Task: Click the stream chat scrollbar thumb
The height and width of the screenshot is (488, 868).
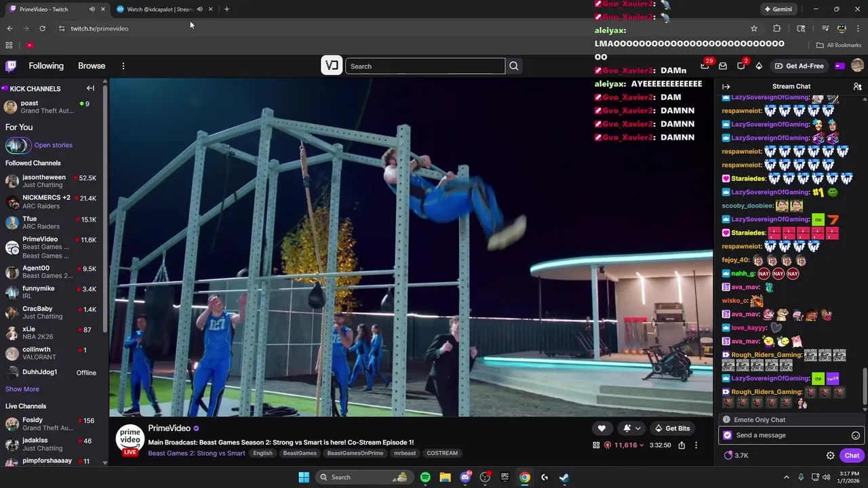Action: [x=865, y=388]
